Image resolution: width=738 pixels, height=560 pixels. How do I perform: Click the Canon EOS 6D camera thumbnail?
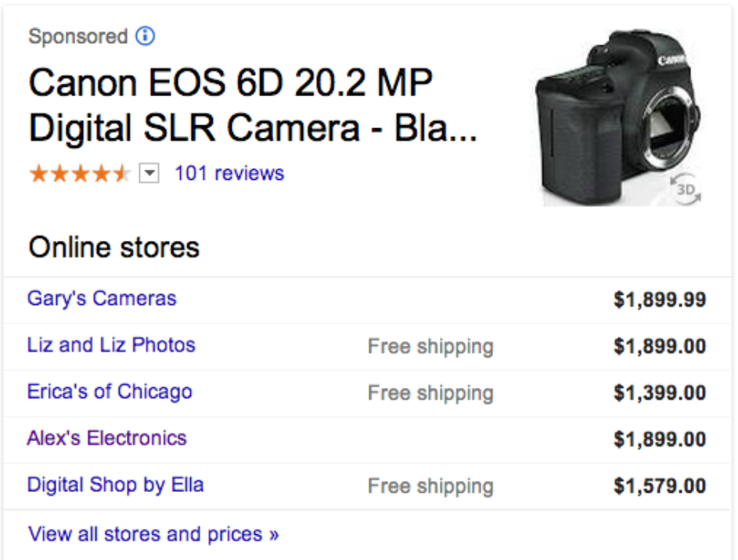pyautogui.click(x=618, y=117)
